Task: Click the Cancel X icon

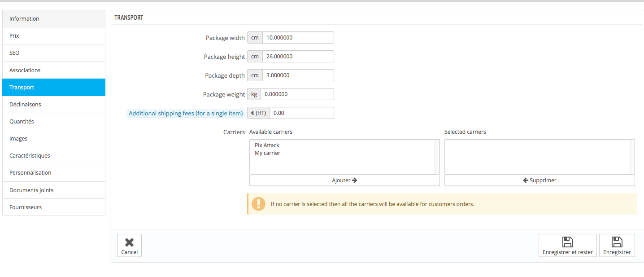Action: point(129,242)
